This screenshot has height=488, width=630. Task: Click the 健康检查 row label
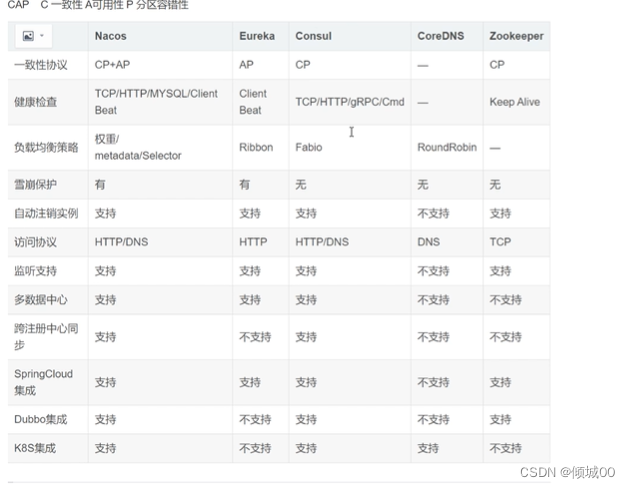(x=35, y=102)
